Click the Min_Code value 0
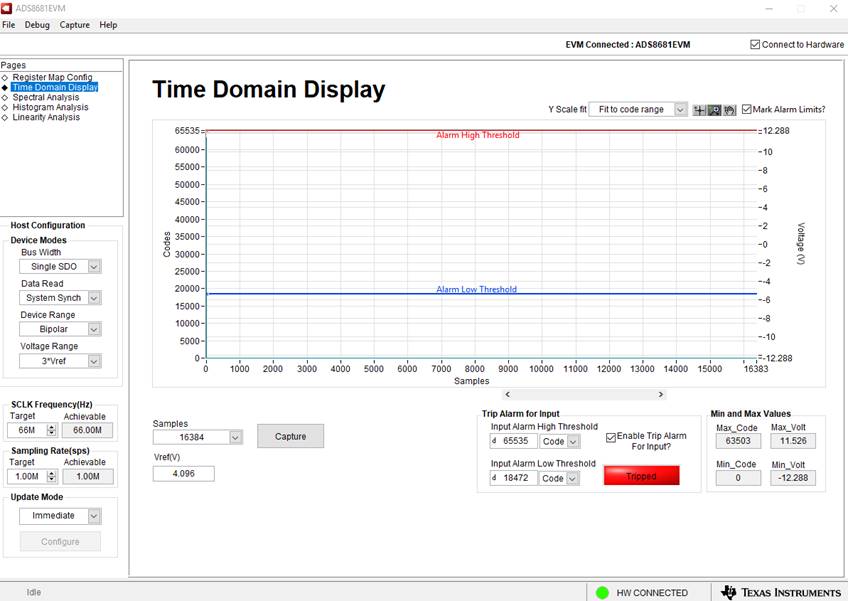Screen dimensions: 848x601 [x=738, y=478]
